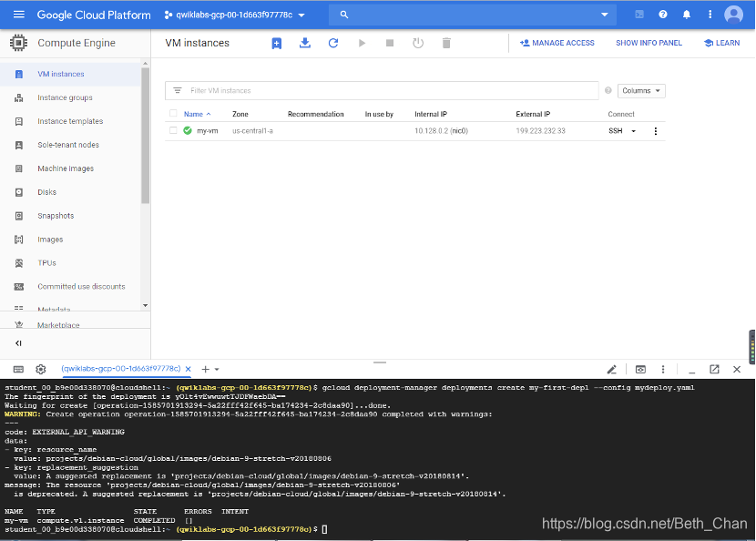Click MANAGE ACCESS button
Viewport: 756px width, 541px height.
pos(557,43)
